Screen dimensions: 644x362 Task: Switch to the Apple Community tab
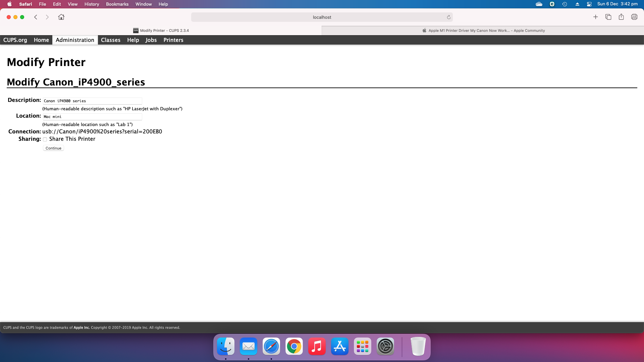pos(483,31)
